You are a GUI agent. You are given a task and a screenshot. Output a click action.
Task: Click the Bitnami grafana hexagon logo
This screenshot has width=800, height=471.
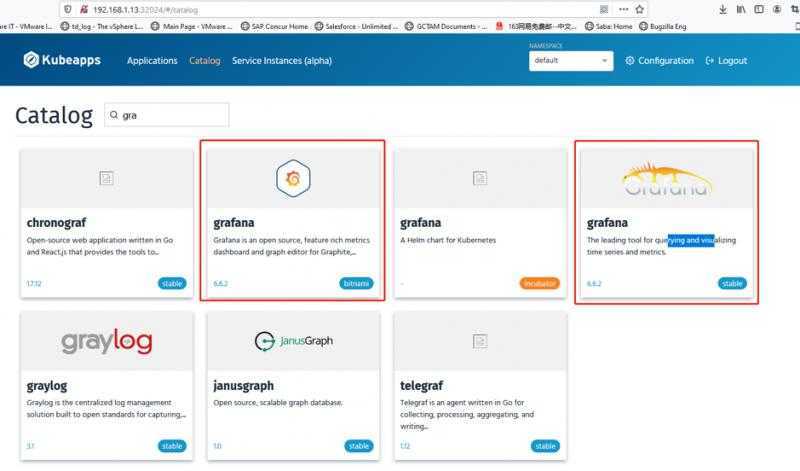click(293, 178)
